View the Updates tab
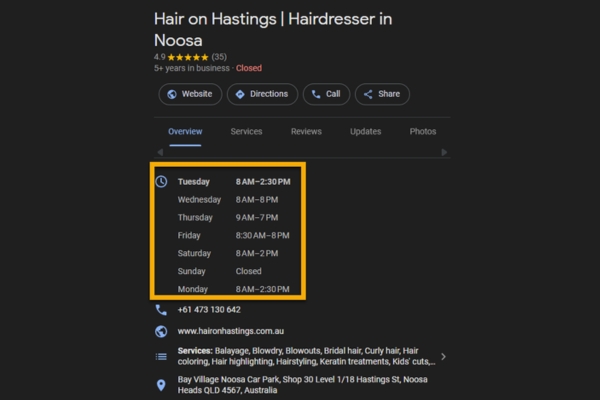The height and width of the screenshot is (400, 600). click(365, 132)
